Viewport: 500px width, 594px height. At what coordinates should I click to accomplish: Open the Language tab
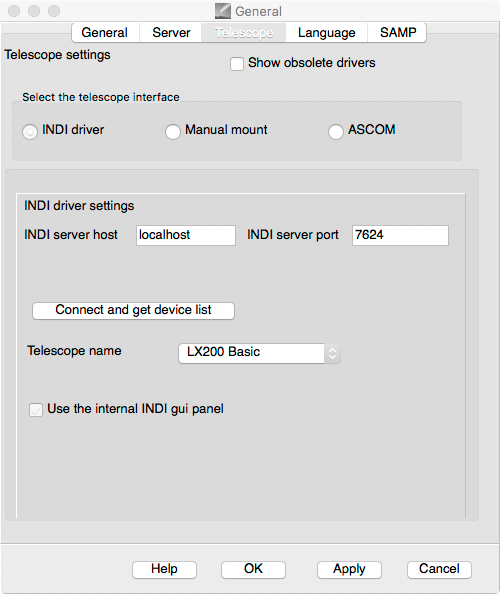(327, 33)
